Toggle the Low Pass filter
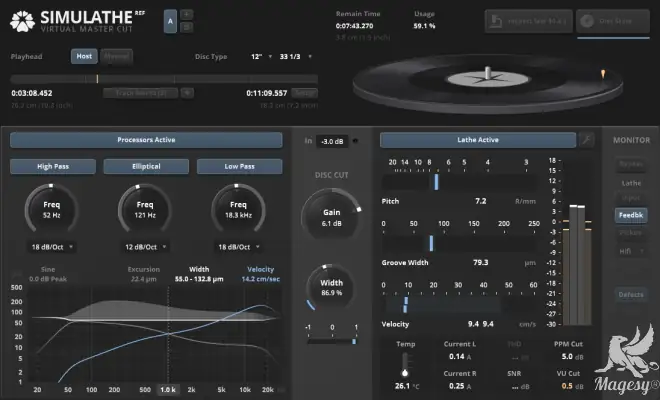The image size is (660, 400). pyautogui.click(x=240, y=166)
